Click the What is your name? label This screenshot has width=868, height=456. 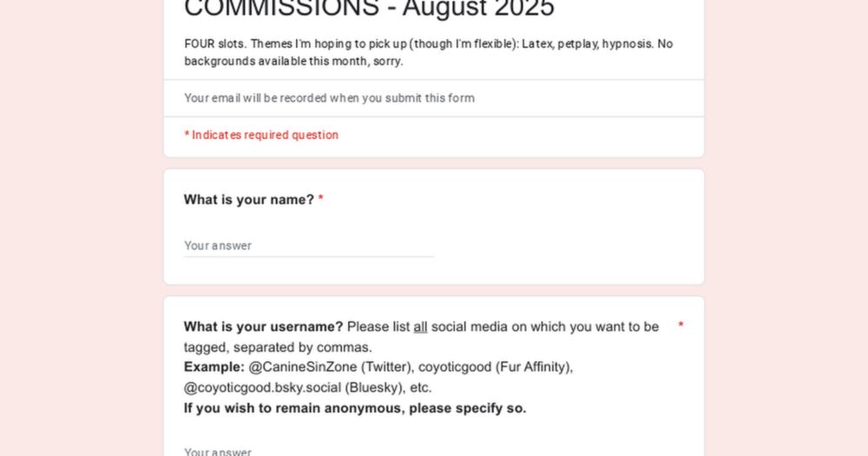[x=249, y=200]
